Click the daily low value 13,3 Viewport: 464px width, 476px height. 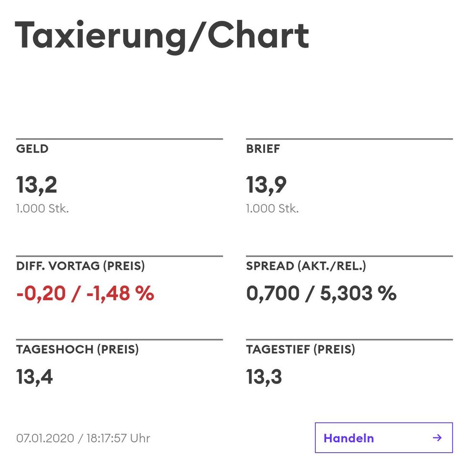pyautogui.click(x=264, y=377)
